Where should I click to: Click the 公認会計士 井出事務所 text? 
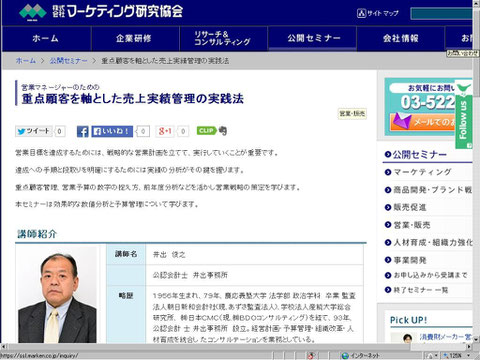(x=190, y=275)
